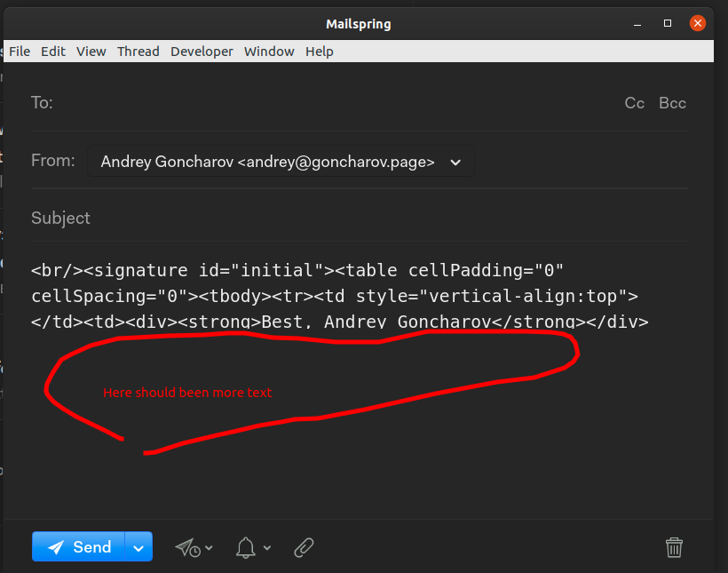
Task: Open the From address dropdown
Action: (x=455, y=162)
